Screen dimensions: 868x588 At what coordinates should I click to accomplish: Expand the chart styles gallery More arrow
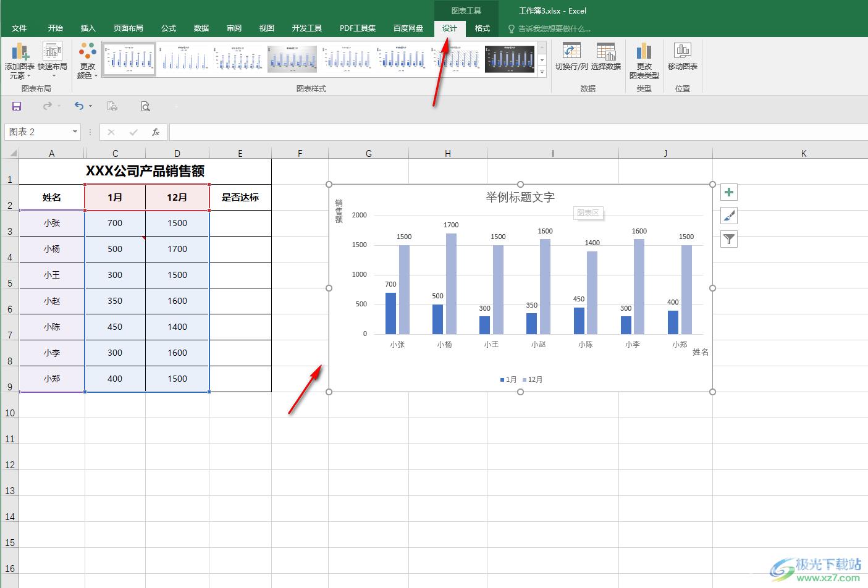point(542,72)
